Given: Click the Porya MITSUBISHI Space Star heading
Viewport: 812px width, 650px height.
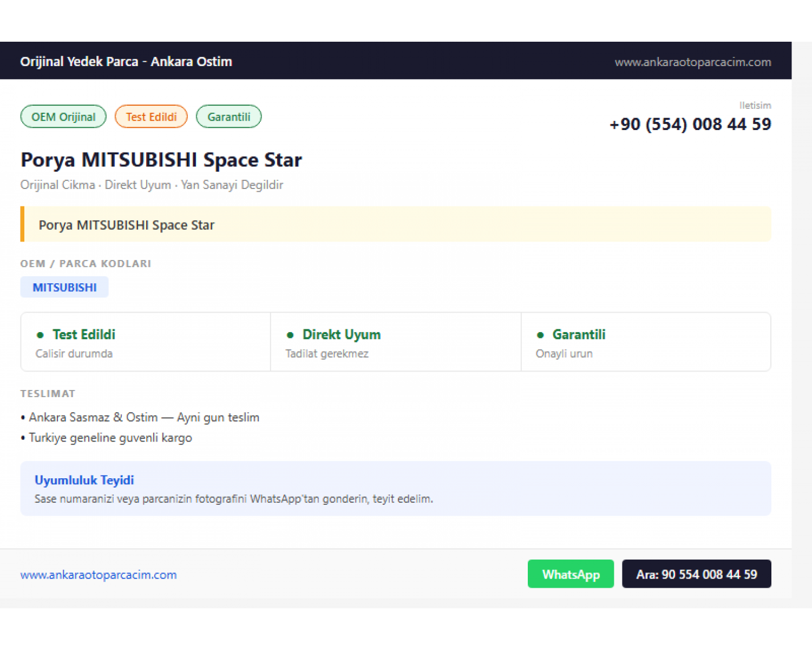Looking at the screenshot, I should click(161, 160).
